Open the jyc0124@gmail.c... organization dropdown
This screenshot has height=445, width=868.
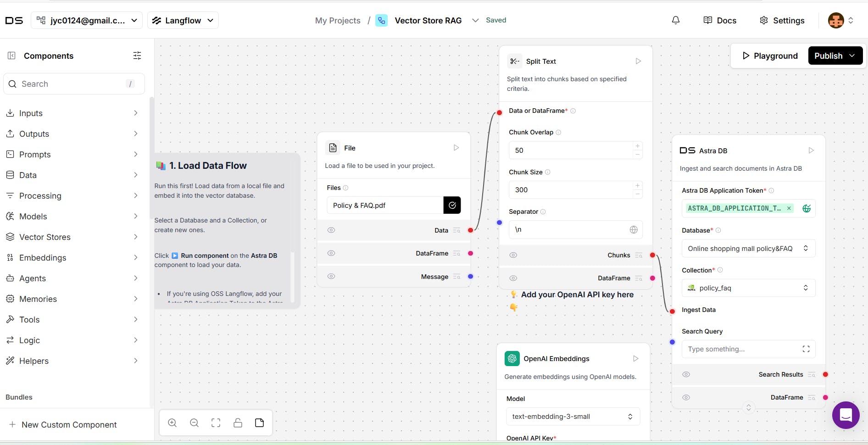87,20
